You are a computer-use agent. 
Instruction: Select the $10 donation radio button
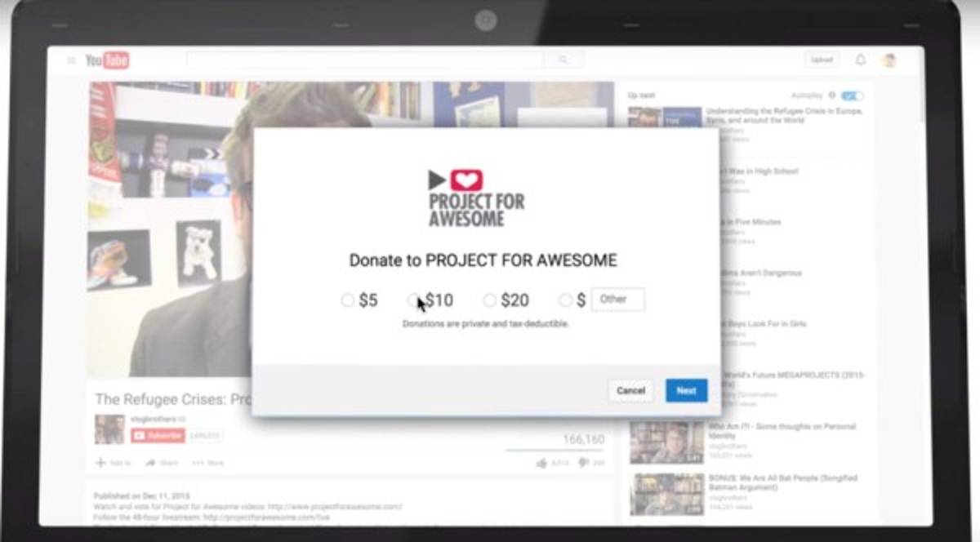point(414,300)
